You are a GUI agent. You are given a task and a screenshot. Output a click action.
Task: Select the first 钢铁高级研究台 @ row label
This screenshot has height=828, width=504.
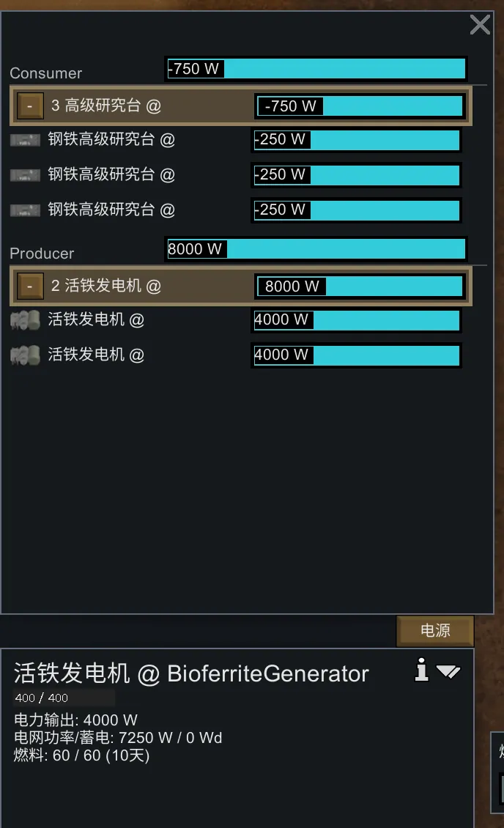click(111, 139)
